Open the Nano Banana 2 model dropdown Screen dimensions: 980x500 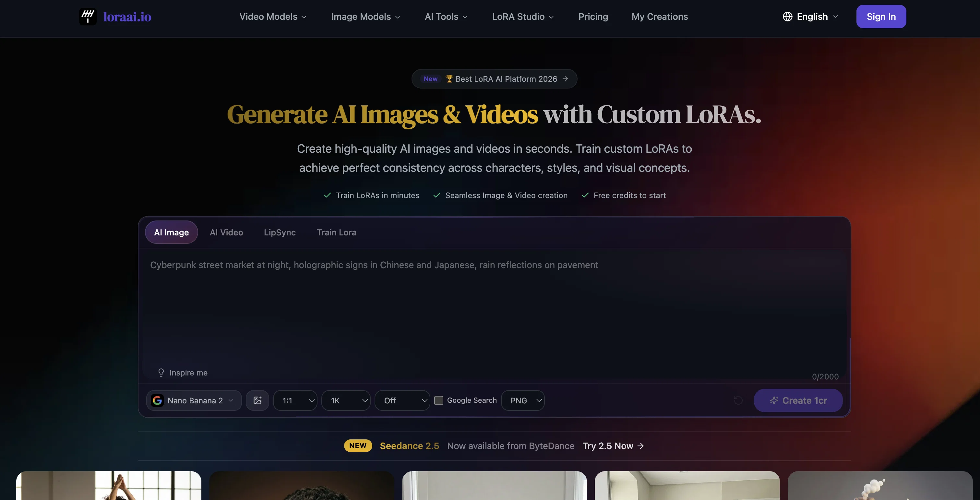pos(194,400)
